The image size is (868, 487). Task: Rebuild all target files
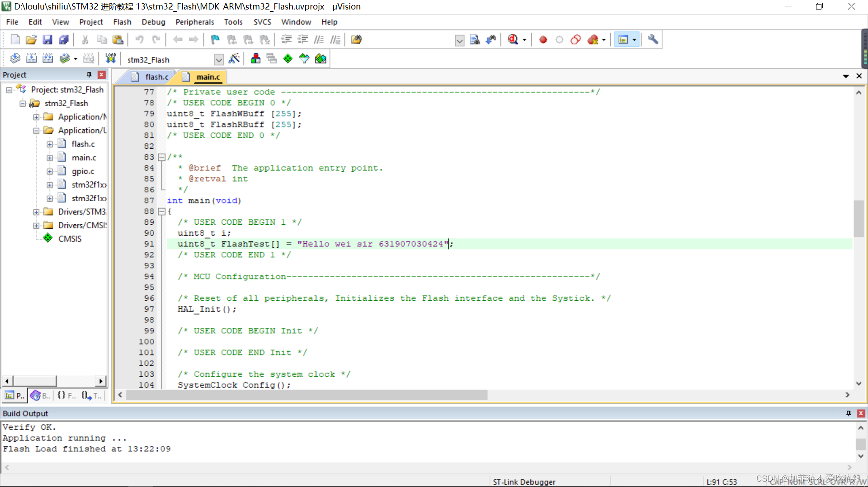click(x=47, y=58)
